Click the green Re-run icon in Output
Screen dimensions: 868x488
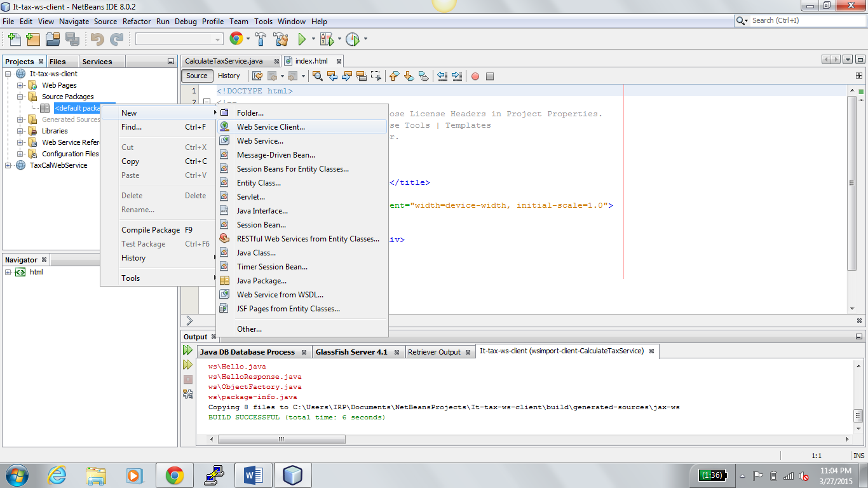[187, 351]
